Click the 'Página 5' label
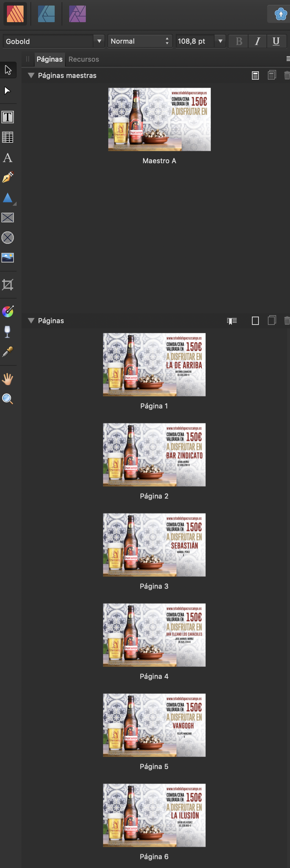Viewport: 290px width, 868px height. coord(154,767)
